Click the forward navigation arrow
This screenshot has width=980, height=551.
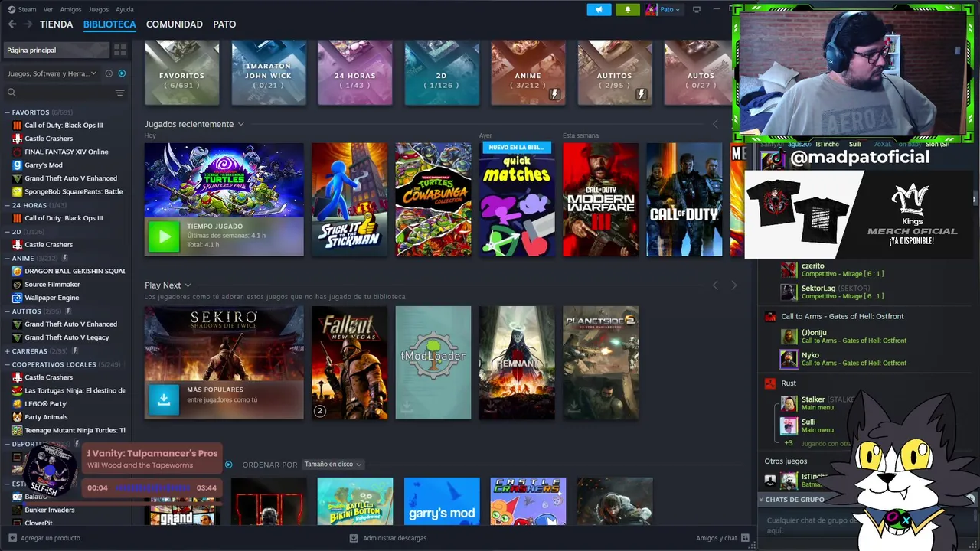coord(28,24)
